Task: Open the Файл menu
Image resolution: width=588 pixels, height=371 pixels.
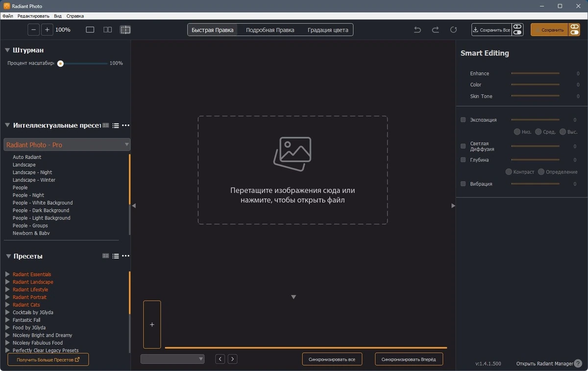Action: click(7, 16)
